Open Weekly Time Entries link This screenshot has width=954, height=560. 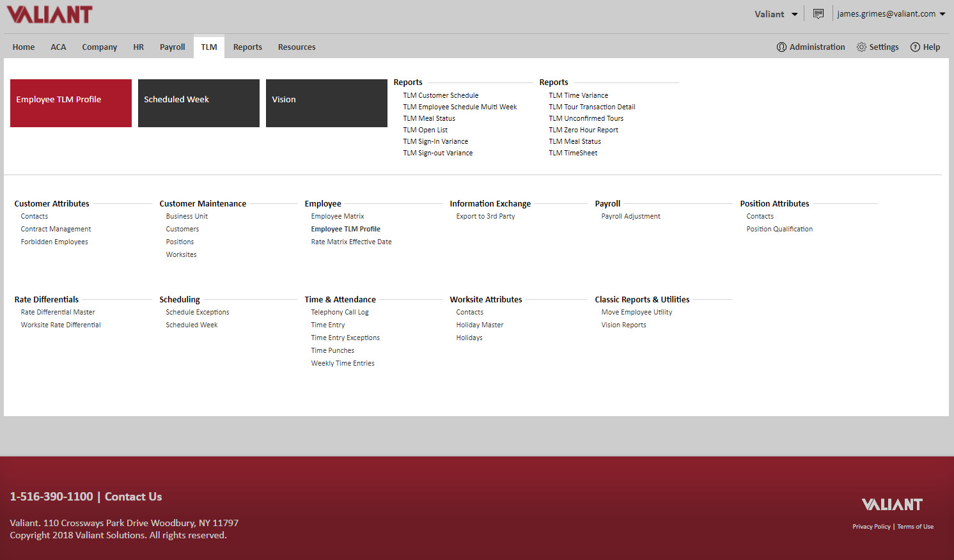click(343, 363)
